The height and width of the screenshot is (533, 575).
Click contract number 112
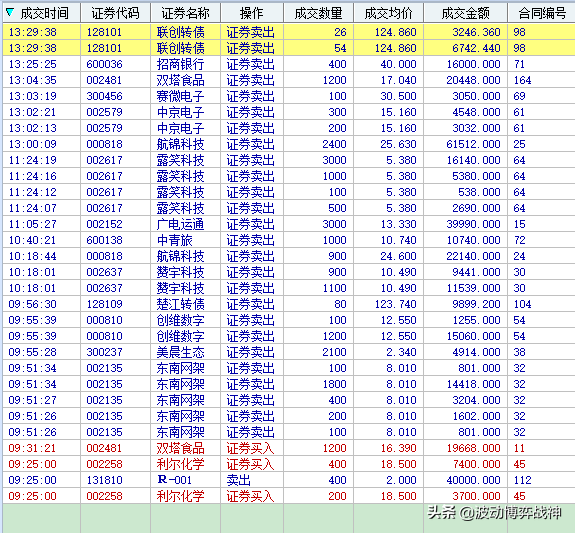point(522,480)
